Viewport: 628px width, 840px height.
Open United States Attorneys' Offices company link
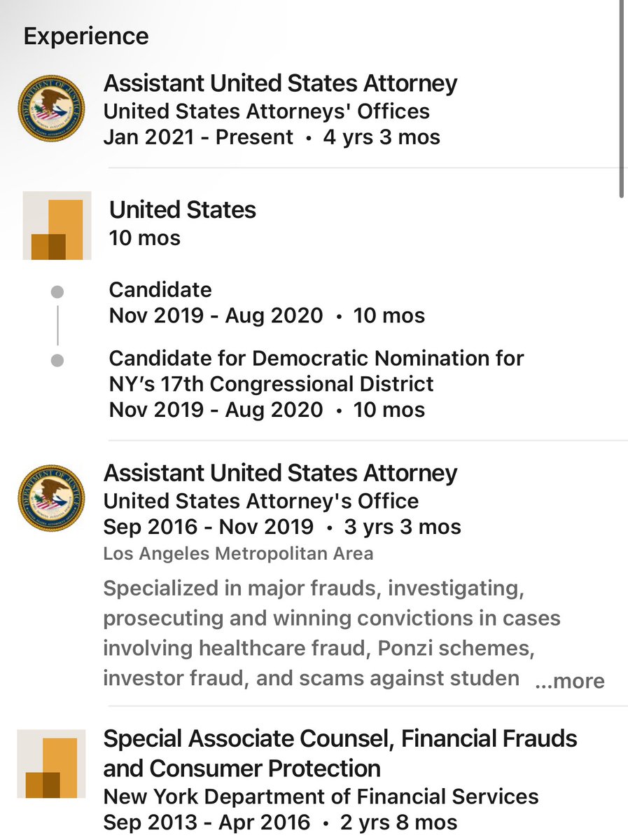(266, 111)
